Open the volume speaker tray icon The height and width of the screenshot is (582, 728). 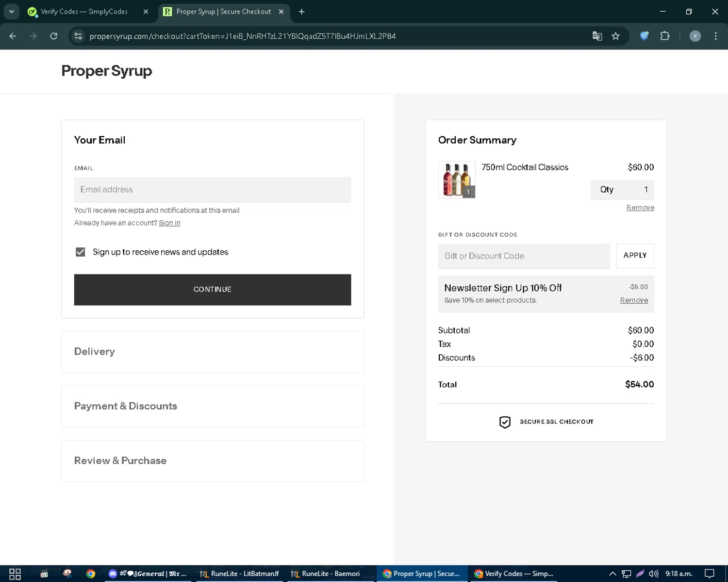[x=653, y=574]
